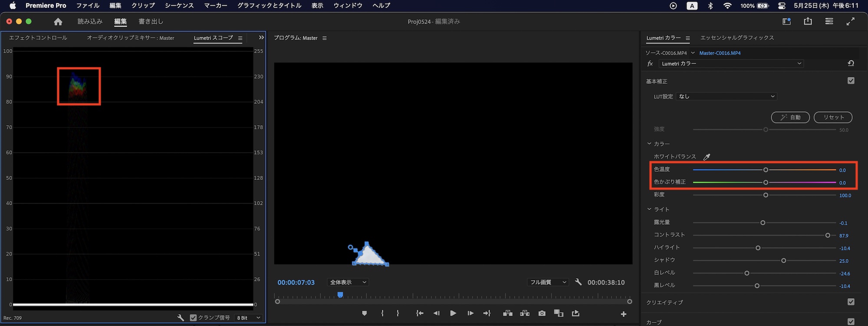Open the シーケンス menu
The width and height of the screenshot is (868, 326).
click(179, 6)
